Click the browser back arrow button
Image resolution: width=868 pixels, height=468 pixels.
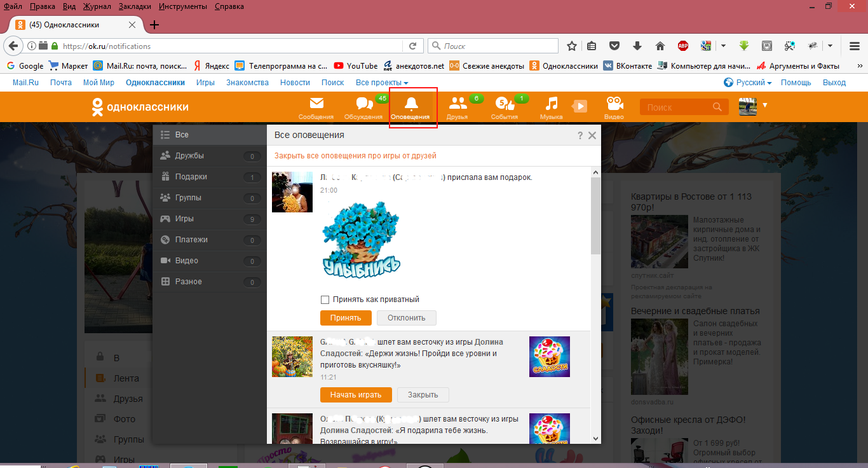tap(13, 46)
